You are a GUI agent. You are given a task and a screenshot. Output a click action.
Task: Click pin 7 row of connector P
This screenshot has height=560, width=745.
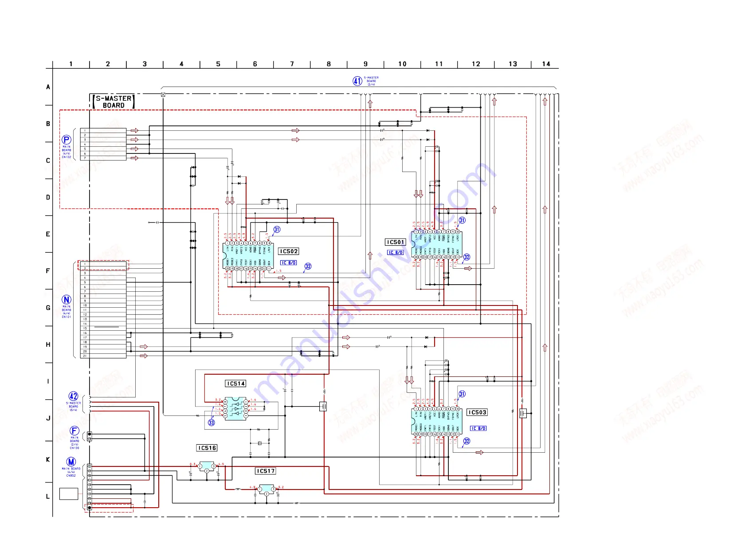(x=103, y=158)
